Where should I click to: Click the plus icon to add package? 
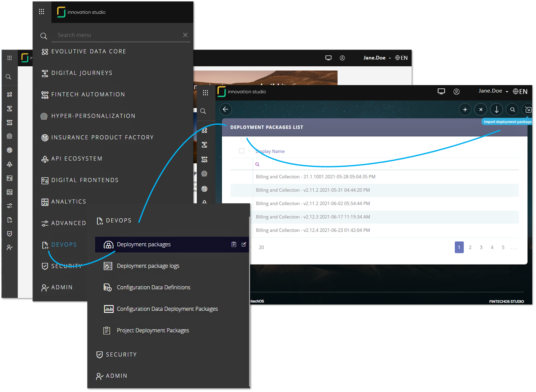pyautogui.click(x=465, y=110)
